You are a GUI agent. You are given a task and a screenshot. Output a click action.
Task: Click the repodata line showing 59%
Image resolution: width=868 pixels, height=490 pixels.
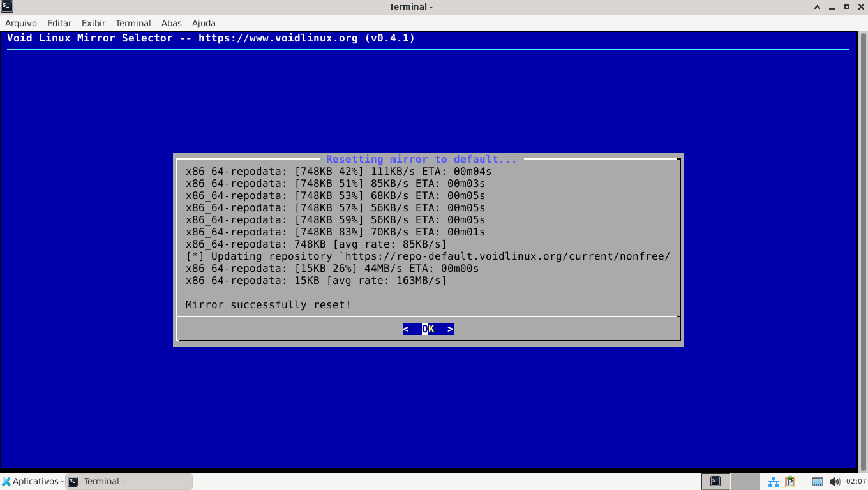336,220
